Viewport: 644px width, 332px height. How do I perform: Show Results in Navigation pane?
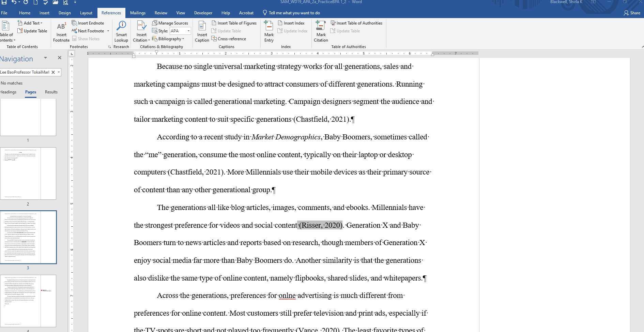(x=51, y=92)
